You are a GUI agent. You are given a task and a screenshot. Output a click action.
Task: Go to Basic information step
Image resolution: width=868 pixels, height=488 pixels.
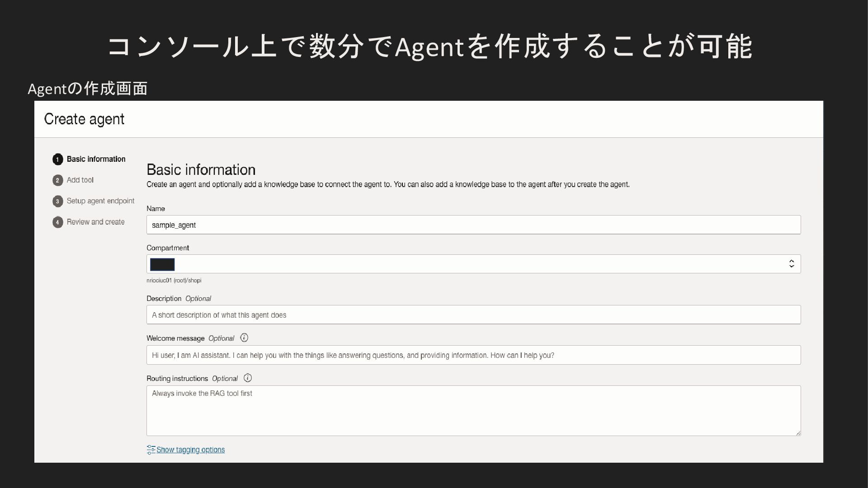96,159
